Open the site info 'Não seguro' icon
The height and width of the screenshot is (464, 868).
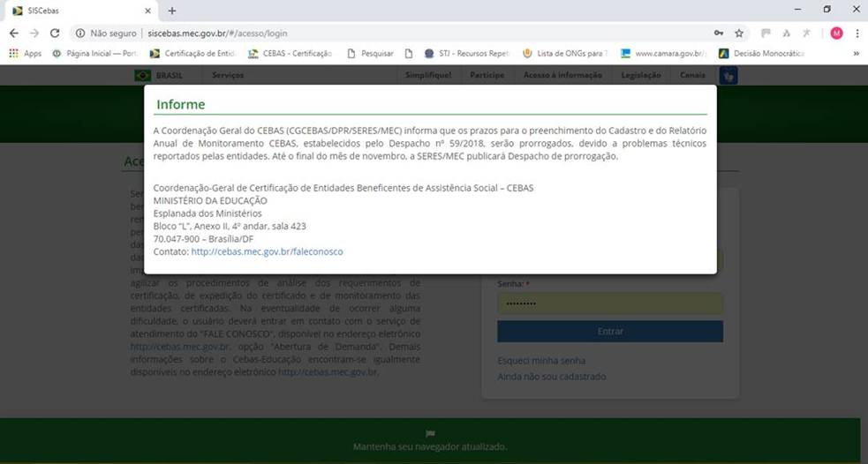[80, 34]
